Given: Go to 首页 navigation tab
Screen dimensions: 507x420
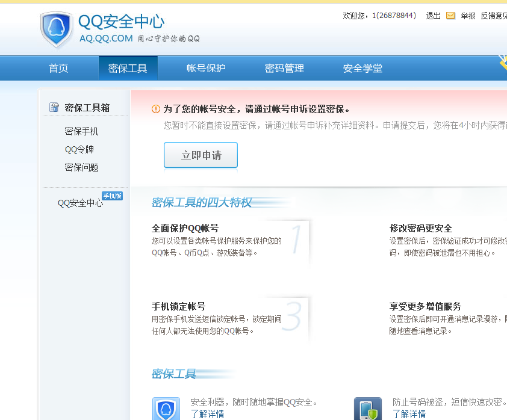Looking at the screenshot, I should pos(58,68).
